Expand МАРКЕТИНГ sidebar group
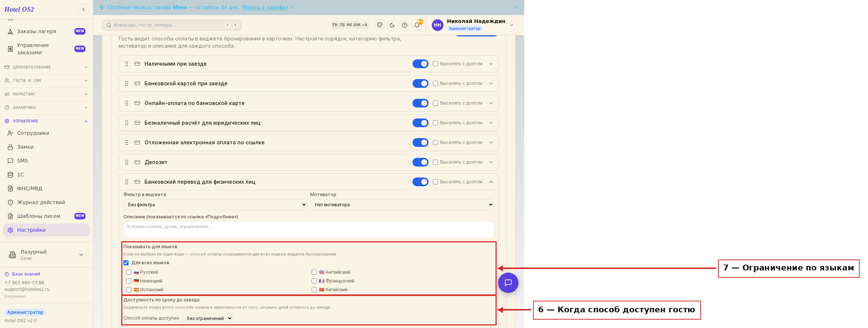The height and width of the screenshot is (328, 868). 46,94
